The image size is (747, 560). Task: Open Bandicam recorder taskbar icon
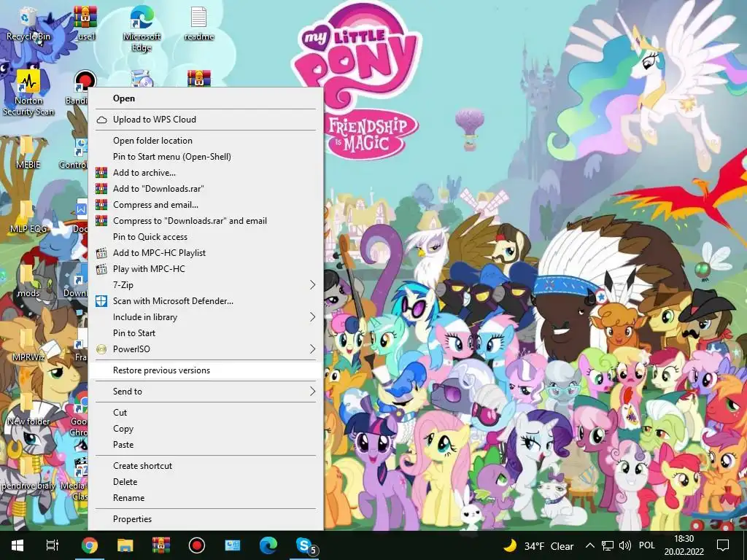pyautogui.click(x=197, y=545)
